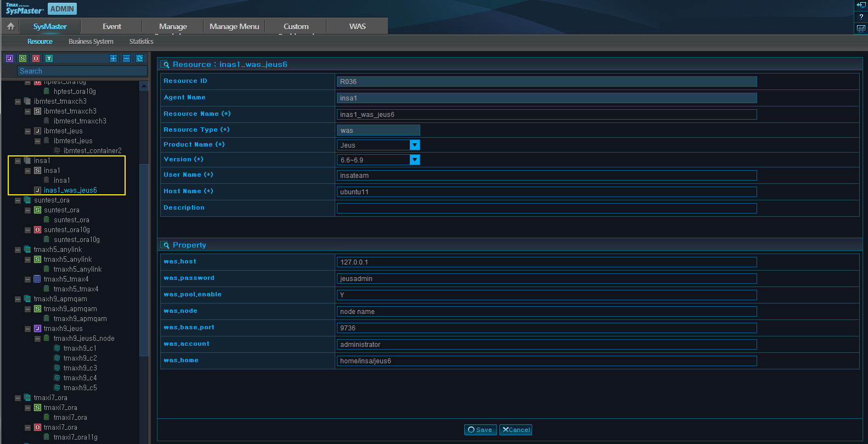Click the minus icon to collapse all tree nodes
Image resolution: width=868 pixels, height=444 pixels.
pos(126,58)
